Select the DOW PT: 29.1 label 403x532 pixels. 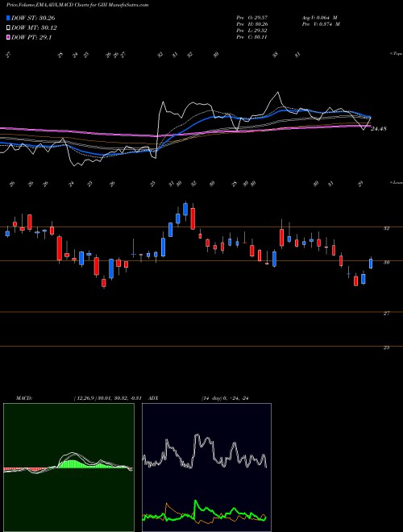tap(31, 38)
